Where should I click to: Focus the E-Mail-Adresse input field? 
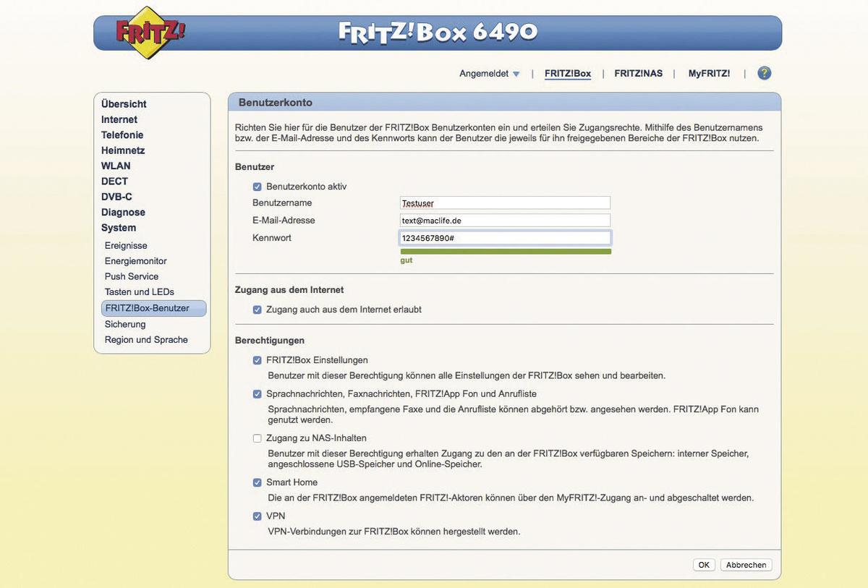click(x=505, y=221)
